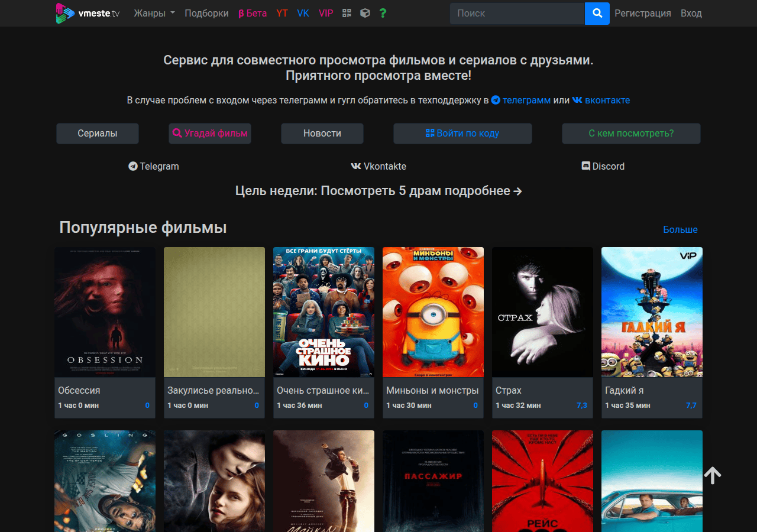The width and height of the screenshot is (757, 532).
Task: Open the Пассажир movie poster
Action: click(433, 481)
